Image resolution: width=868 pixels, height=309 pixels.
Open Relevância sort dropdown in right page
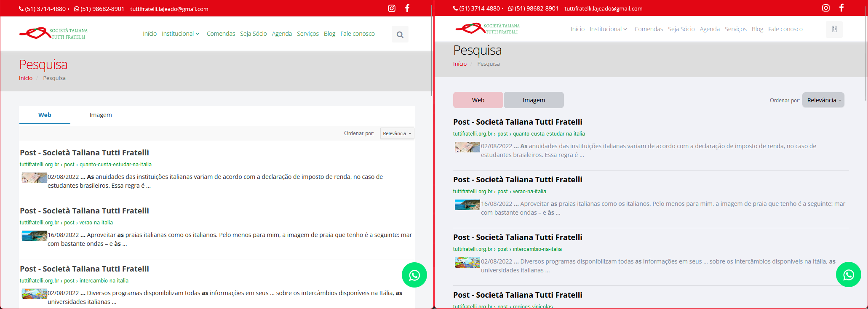pyautogui.click(x=823, y=100)
